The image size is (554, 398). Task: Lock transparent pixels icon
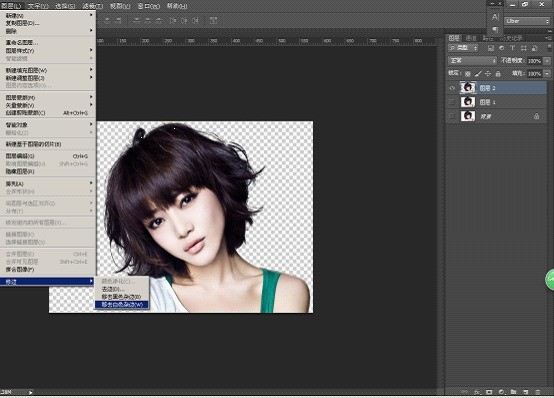pos(467,74)
